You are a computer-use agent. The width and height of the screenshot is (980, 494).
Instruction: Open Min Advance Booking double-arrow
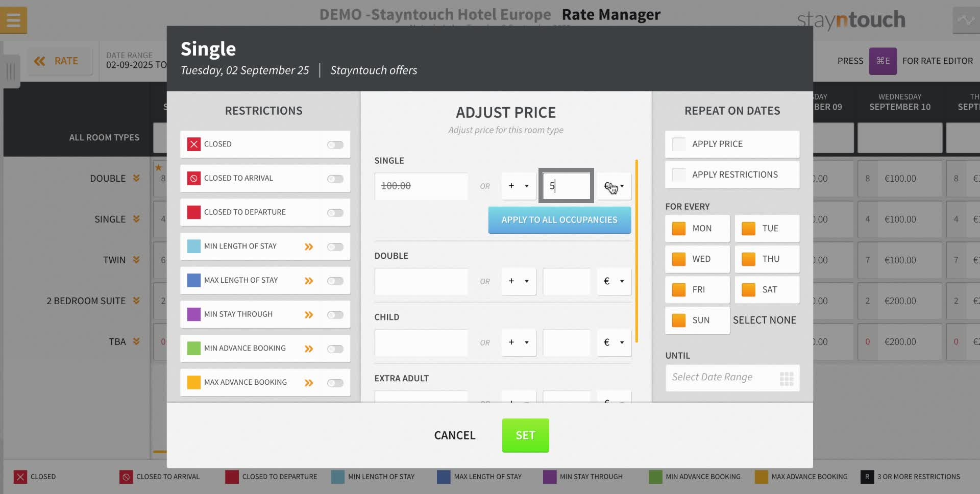[x=309, y=349]
